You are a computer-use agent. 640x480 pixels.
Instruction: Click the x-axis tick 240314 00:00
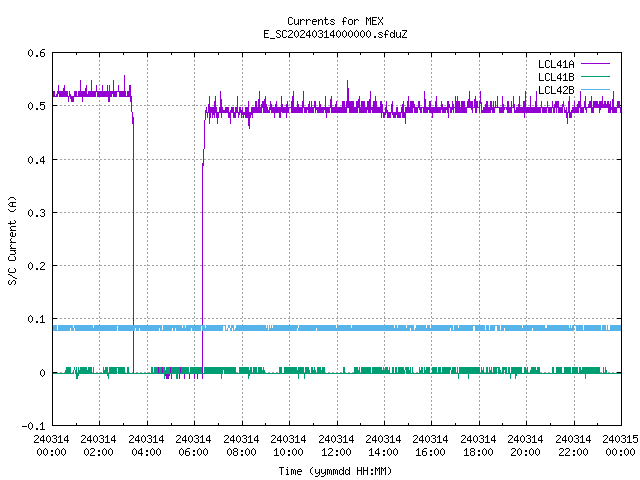tap(51, 446)
